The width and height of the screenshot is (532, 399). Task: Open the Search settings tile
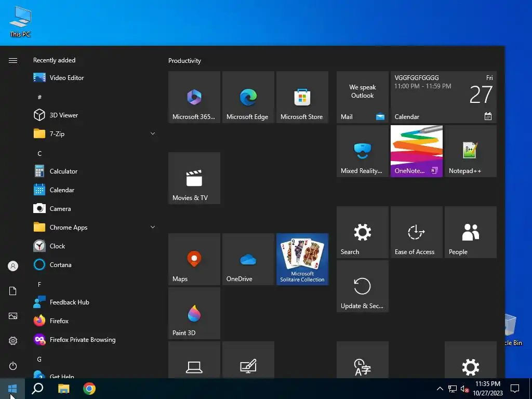tap(362, 232)
